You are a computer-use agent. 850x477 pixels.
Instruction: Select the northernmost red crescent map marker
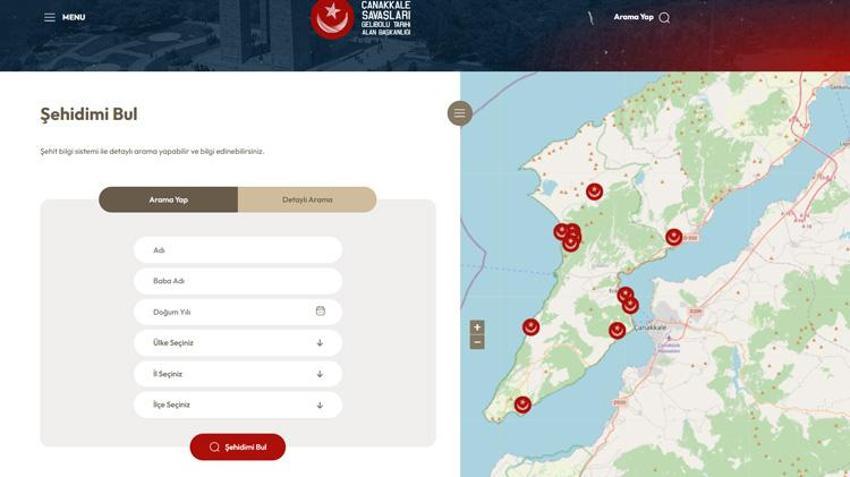click(595, 191)
